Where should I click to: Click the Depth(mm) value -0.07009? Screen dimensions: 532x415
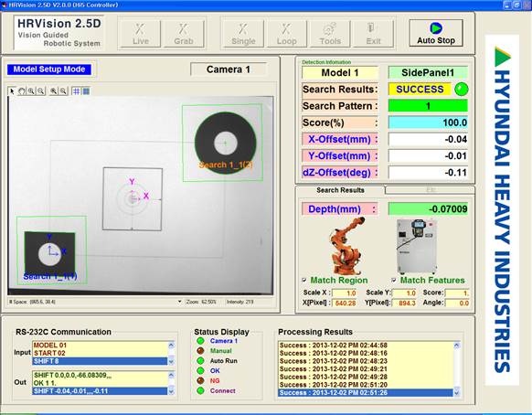click(428, 209)
